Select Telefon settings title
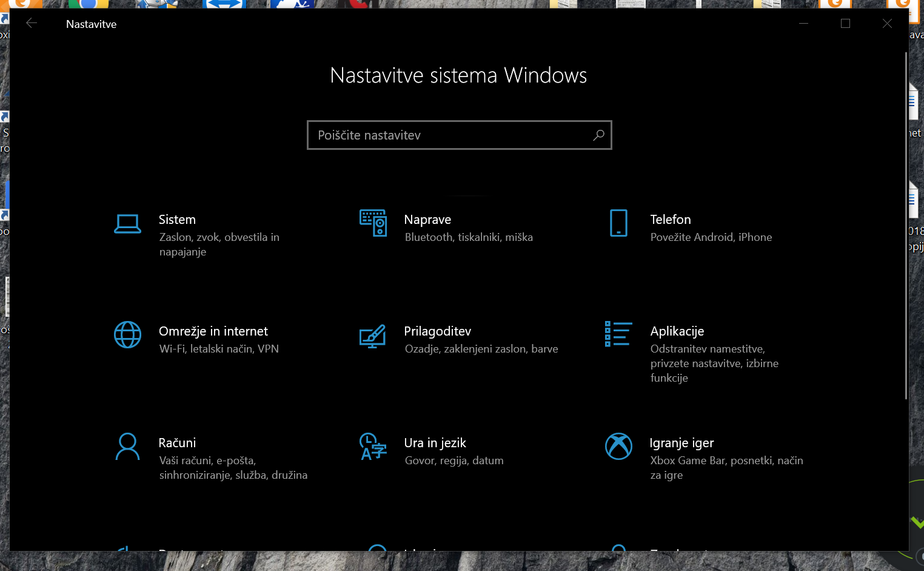924x571 pixels. 671,220
